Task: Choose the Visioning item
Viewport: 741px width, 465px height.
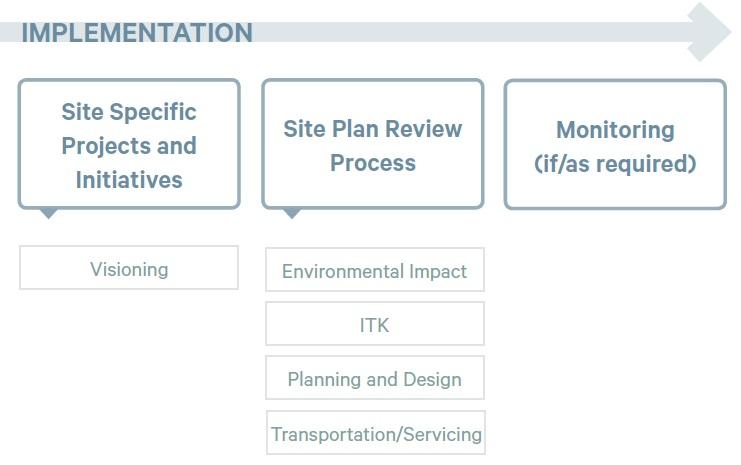Action: pyautogui.click(x=129, y=268)
